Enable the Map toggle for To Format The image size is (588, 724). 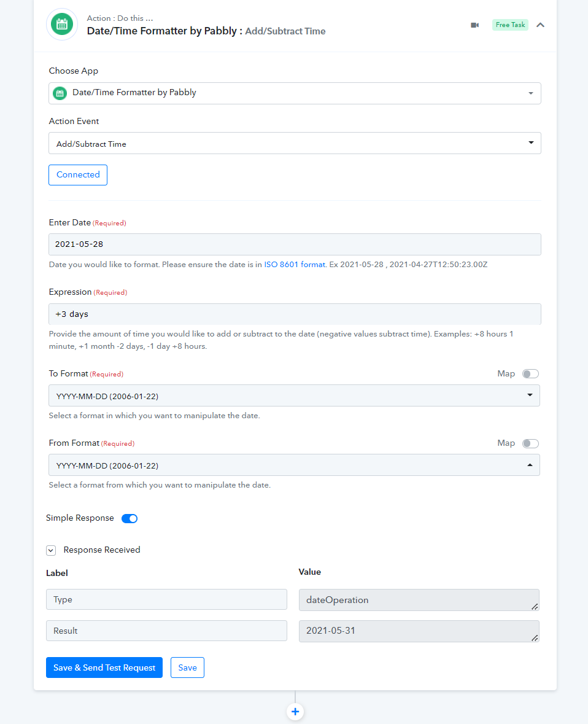[530, 373]
